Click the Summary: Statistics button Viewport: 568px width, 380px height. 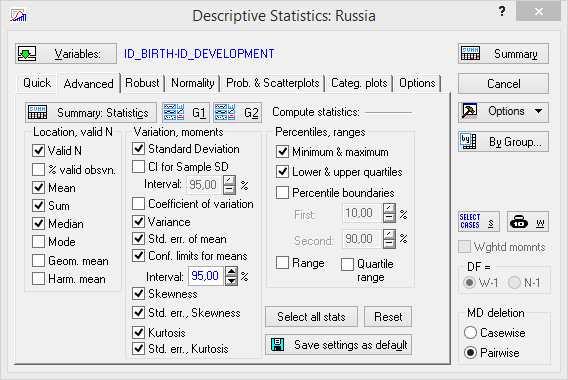pyautogui.click(x=91, y=113)
